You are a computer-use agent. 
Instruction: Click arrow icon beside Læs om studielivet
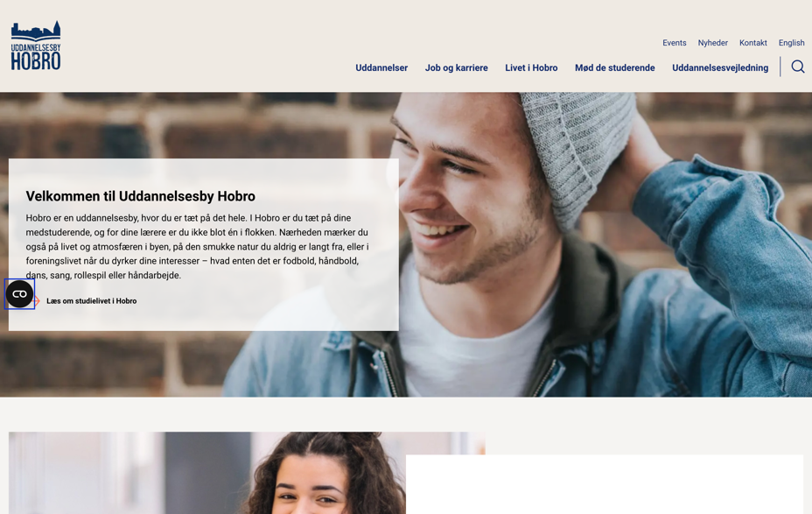click(37, 301)
